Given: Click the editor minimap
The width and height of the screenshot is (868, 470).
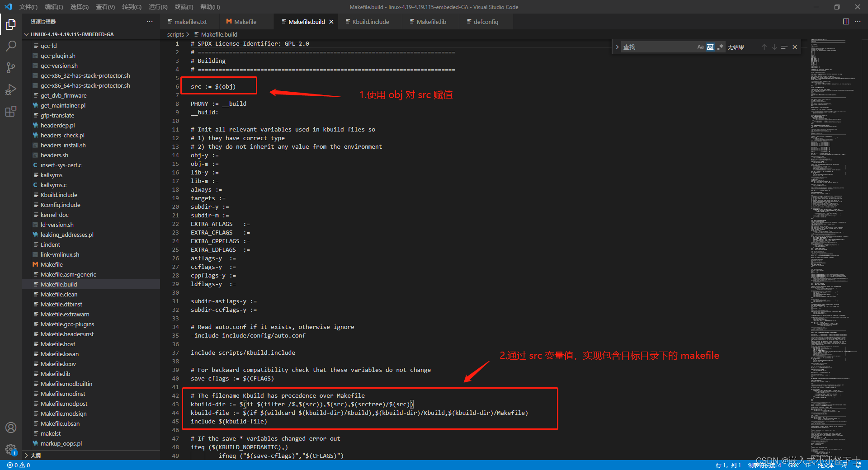Looking at the screenshot, I should point(835,249).
